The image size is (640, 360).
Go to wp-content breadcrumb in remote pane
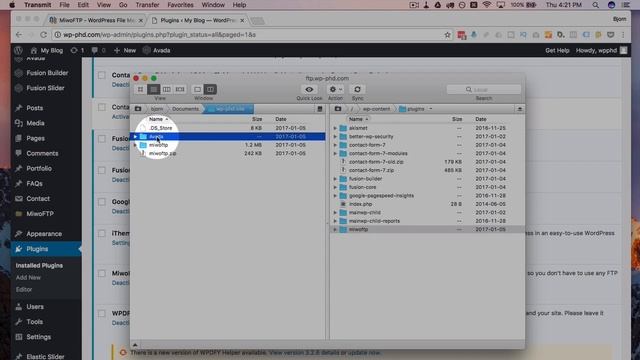tap(376, 109)
